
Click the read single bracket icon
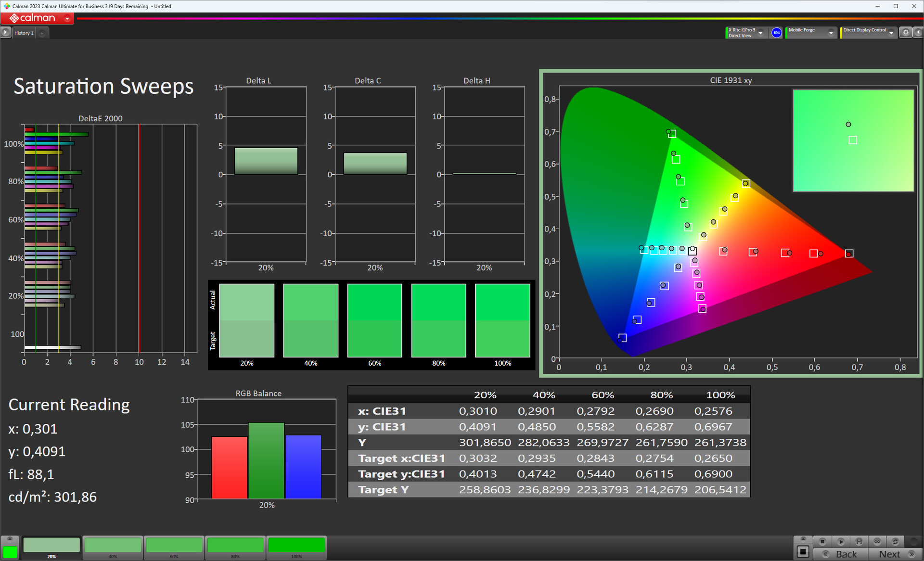click(x=859, y=541)
